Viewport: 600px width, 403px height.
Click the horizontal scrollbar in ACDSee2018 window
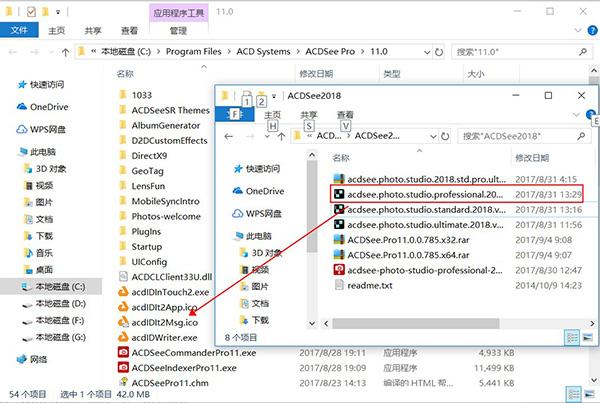point(416,323)
